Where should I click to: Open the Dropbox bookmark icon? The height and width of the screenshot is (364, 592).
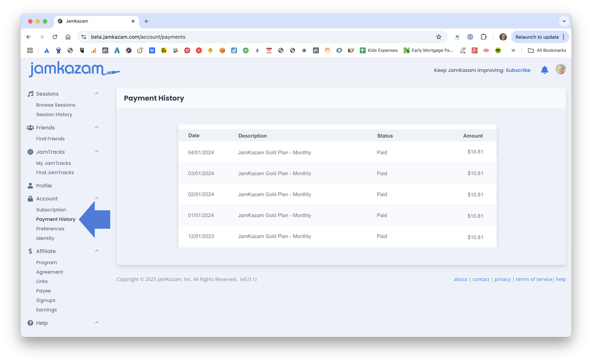(x=152, y=50)
